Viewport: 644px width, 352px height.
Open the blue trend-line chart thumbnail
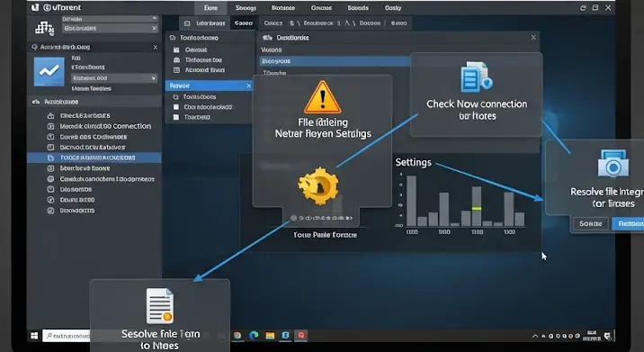[49, 71]
